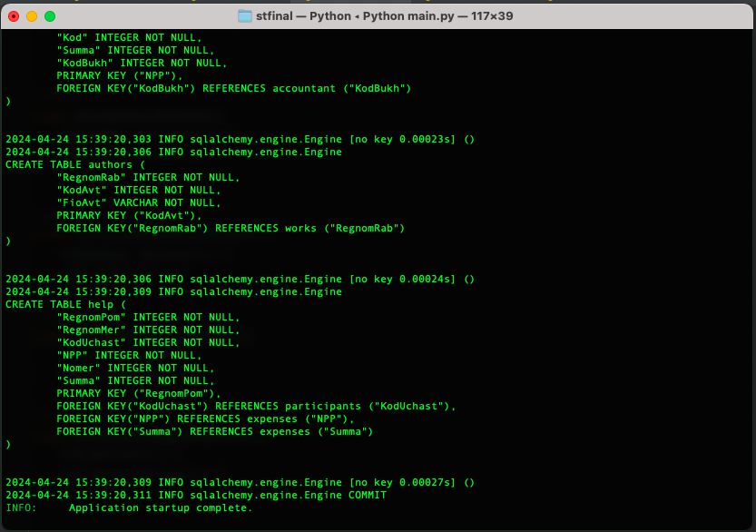The height and width of the screenshot is (532, 756).
Task: Click the "KodBukh" INTEGER NOT NULL line
Action: [142, 64]
